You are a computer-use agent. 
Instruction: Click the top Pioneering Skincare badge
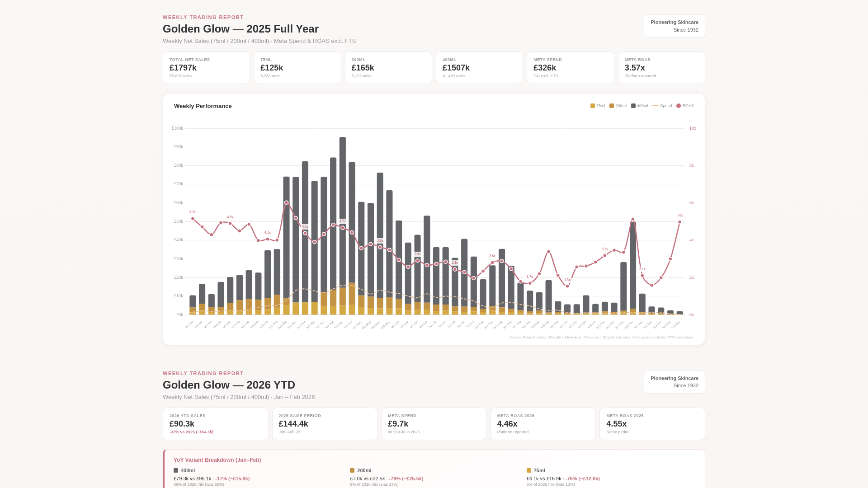coord(674,26)
